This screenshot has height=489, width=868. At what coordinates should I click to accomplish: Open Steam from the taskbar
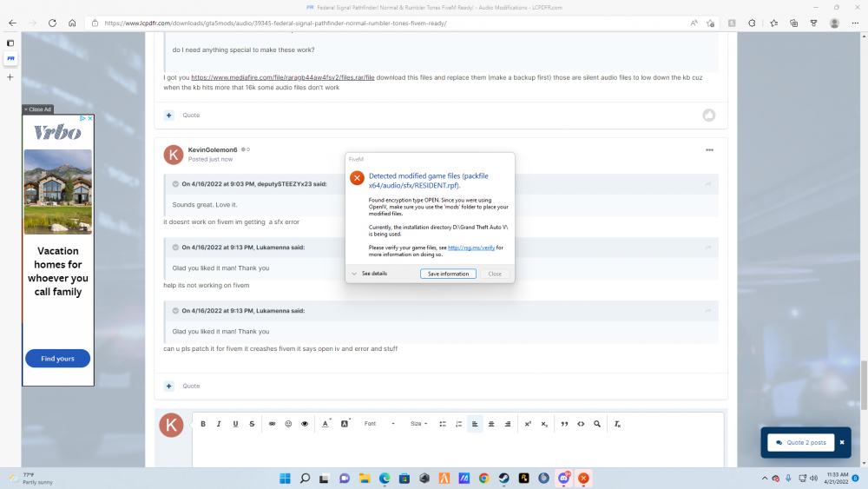coord(503,479)
